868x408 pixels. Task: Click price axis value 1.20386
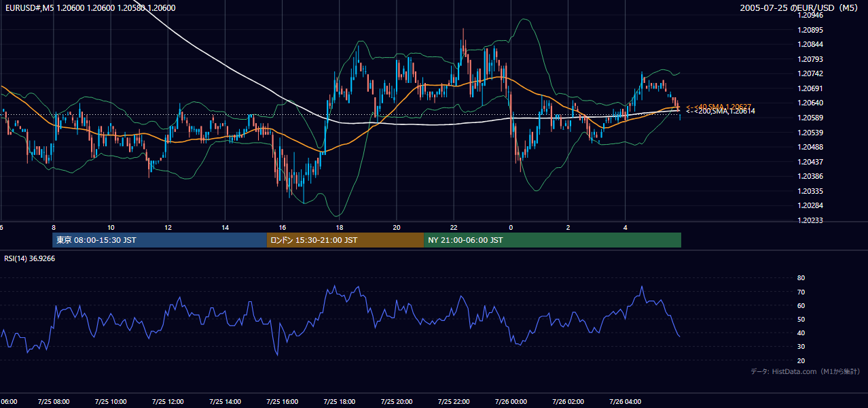coord(811,176)
